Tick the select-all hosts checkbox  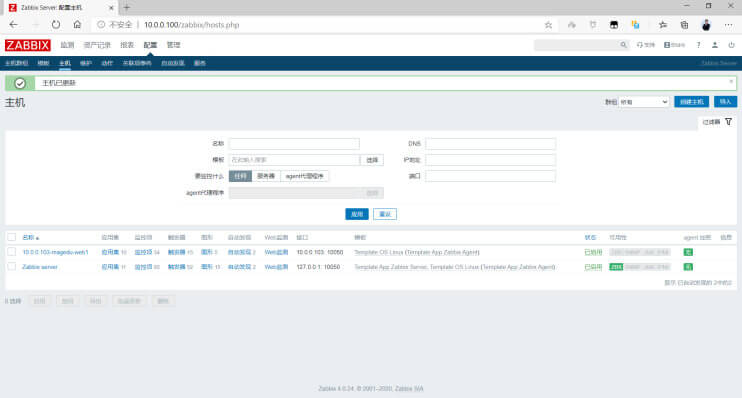tap(12, 237)
